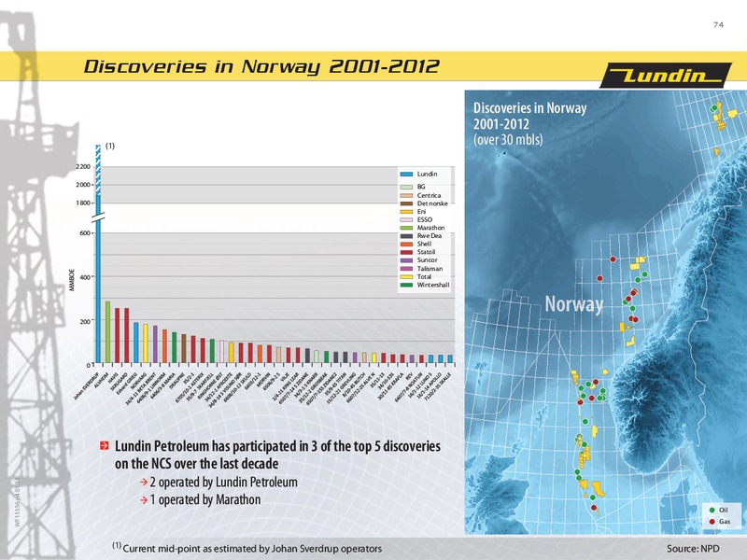Click the 'Johan SVERDRUP' x-axis label
Viewport: 747px width, 560px height.
86,385
